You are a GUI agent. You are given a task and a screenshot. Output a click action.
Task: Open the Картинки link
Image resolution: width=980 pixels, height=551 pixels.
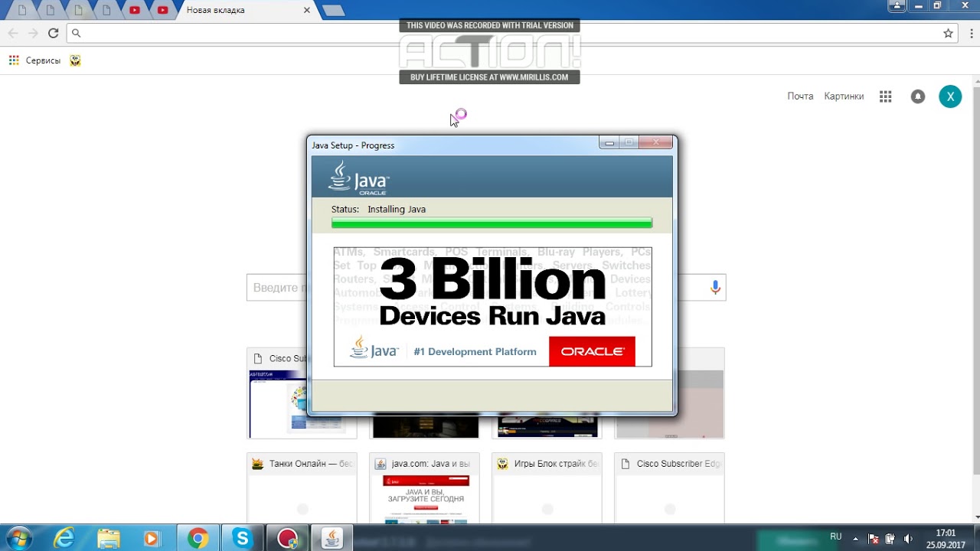[844, 96]
